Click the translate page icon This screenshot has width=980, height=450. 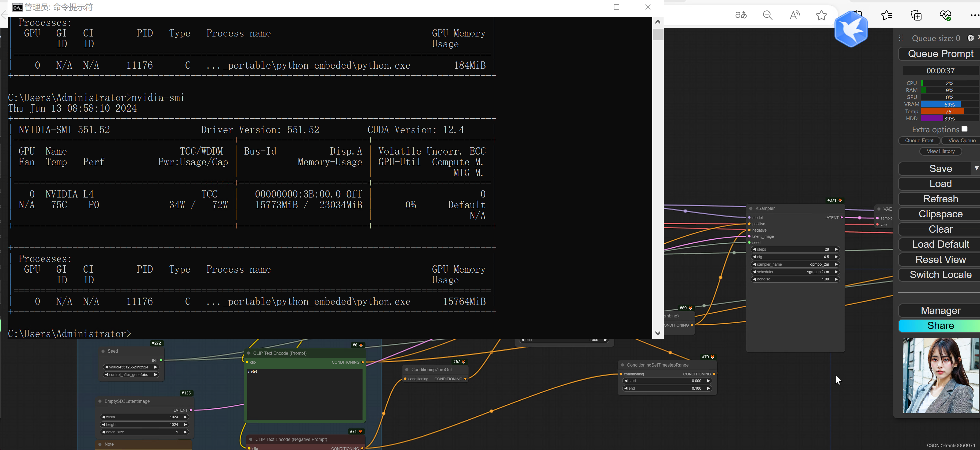741,15
